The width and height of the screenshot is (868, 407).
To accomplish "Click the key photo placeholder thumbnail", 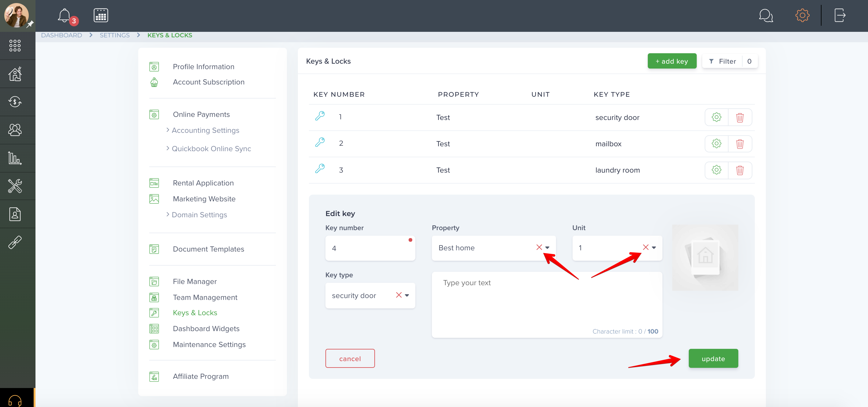I will [x=705, y=258].
